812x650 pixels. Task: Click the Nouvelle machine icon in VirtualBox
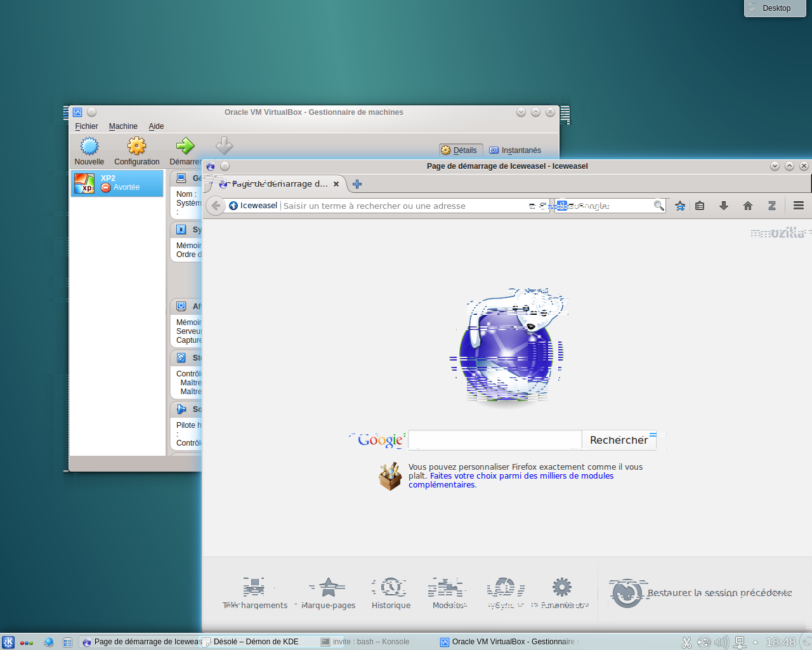point(89,147)
